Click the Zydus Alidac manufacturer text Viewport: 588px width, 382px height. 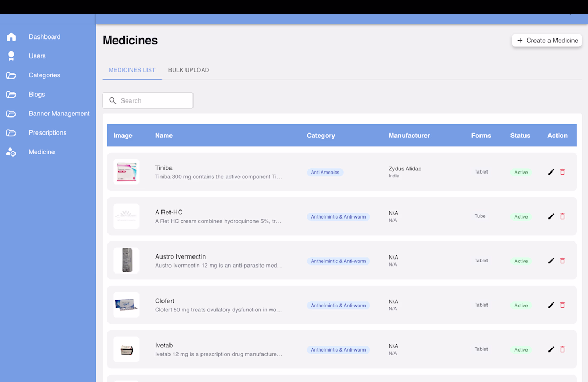(405, 169)
